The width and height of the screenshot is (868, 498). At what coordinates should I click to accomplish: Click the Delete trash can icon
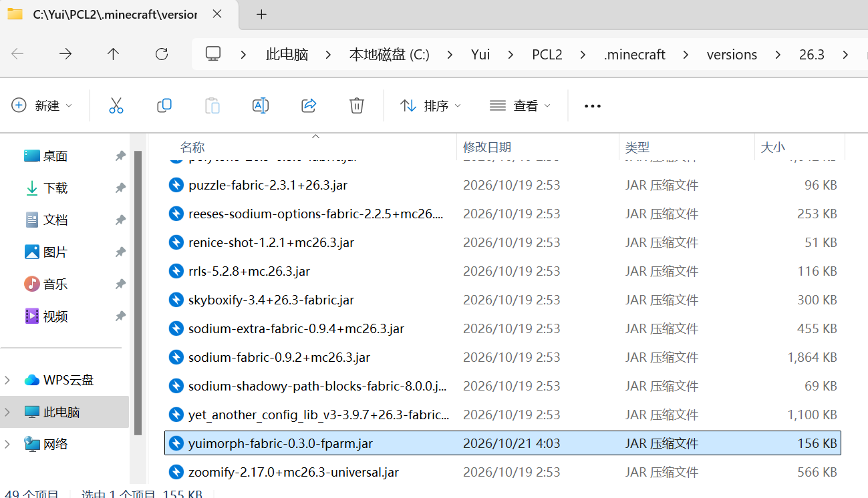[x=357, y=105]
